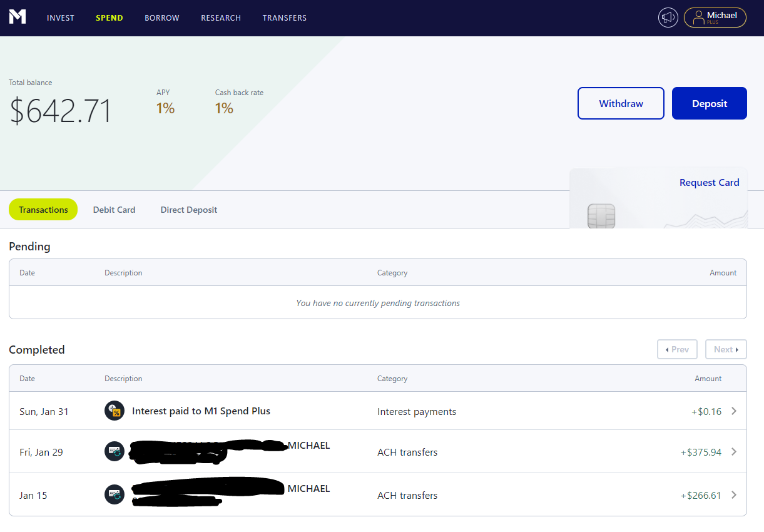Image resolution: width=764 pixels, height=532 pixels.
Task: Click the debit card preview image
Action: point(658,198)
